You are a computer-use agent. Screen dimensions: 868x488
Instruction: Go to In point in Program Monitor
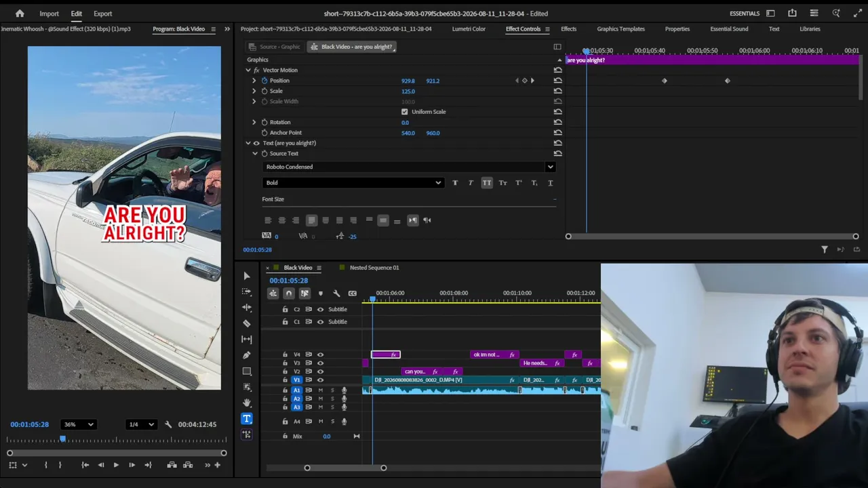tap(85, 465)
